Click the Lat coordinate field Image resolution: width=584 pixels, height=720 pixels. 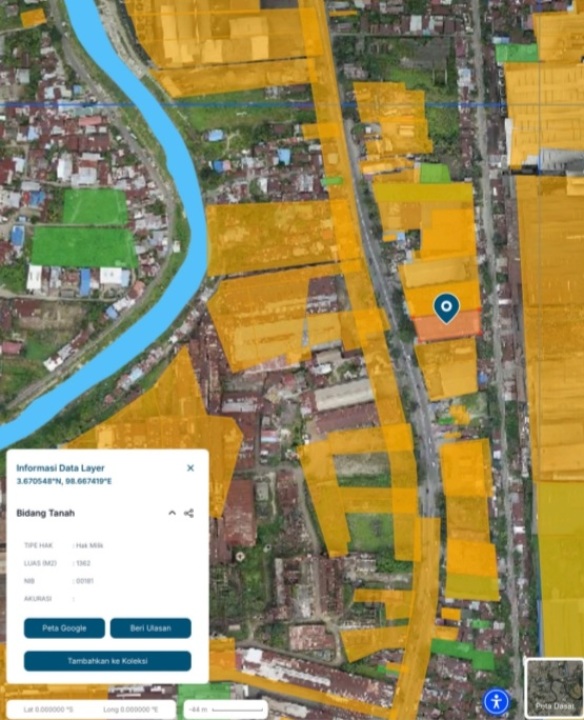48,709
